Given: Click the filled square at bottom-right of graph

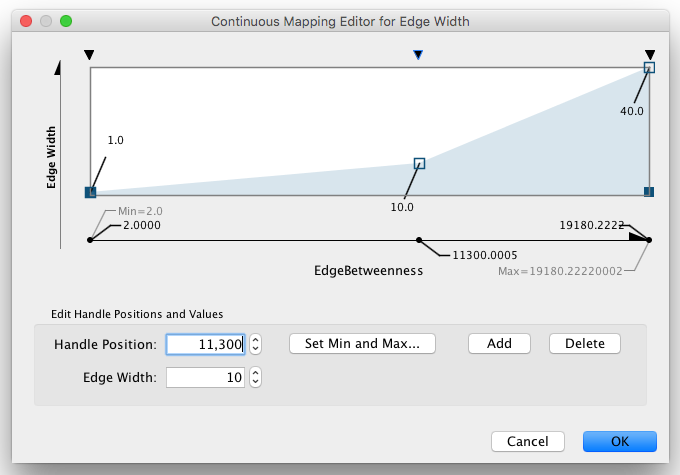Looking at the screenshot, I should point(649,191).
